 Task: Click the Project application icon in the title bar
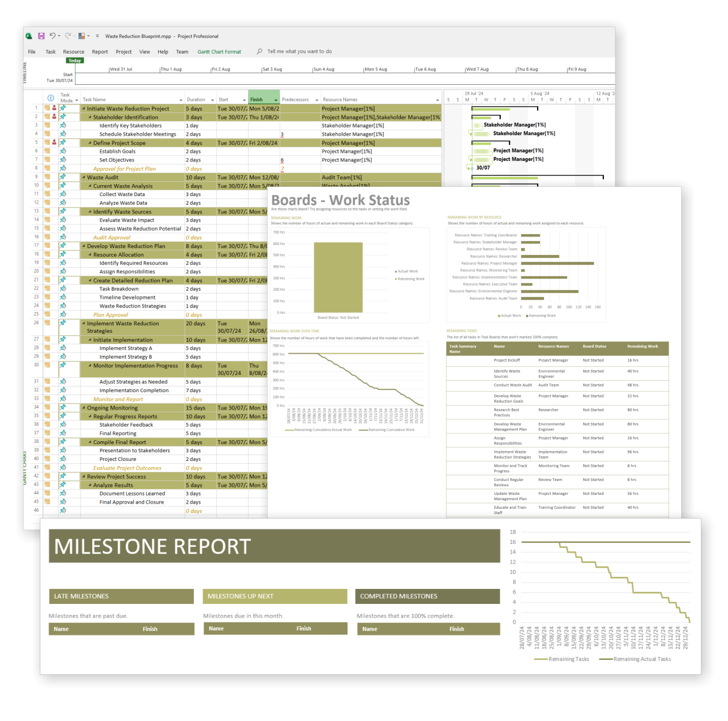click(29, 36)
